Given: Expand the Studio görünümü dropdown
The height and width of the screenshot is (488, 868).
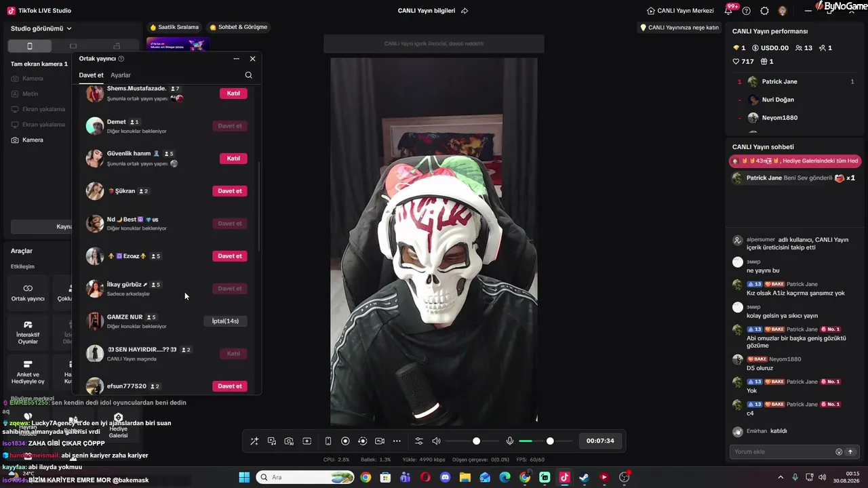Looking at the screenshot, I should pyautogui.click(x=41, y=28).
